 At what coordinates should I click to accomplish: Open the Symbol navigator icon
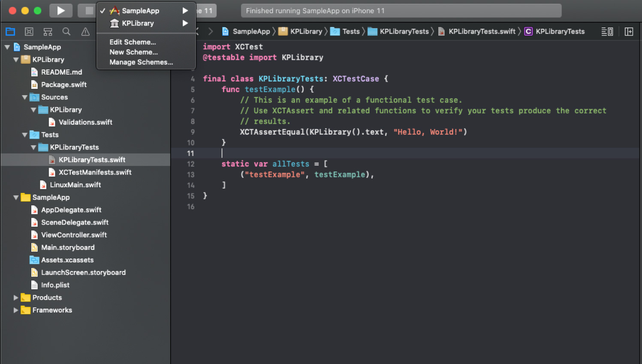pos(48,31)
